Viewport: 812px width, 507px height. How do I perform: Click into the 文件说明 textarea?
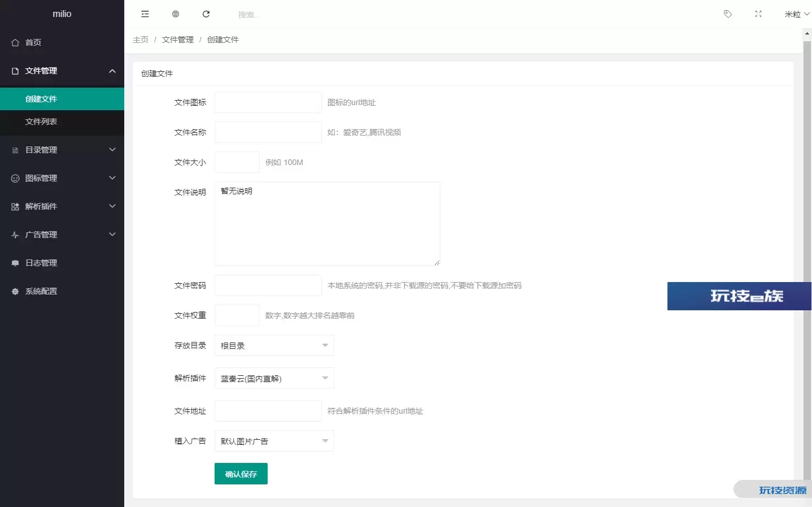click(328, 224)
